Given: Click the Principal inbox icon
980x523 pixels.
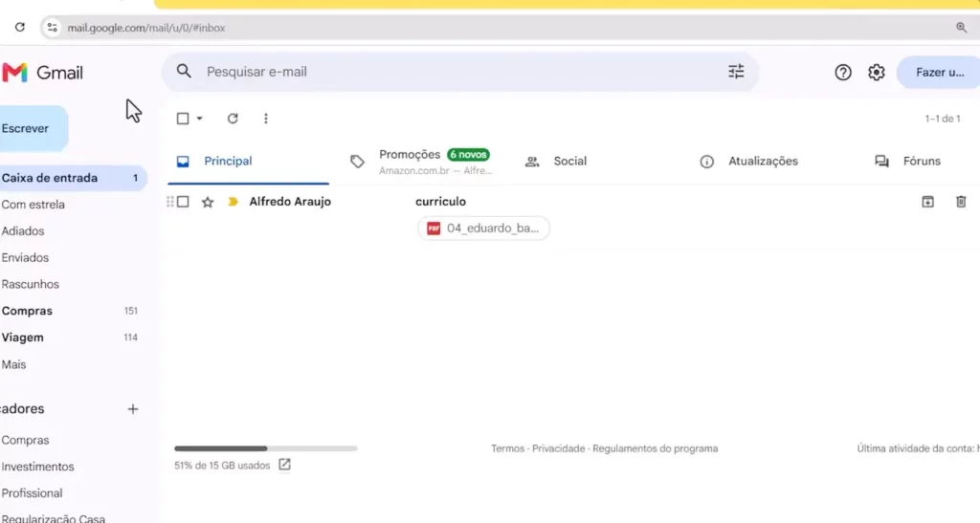Looking at the screenshot, I should coord(183,162).
